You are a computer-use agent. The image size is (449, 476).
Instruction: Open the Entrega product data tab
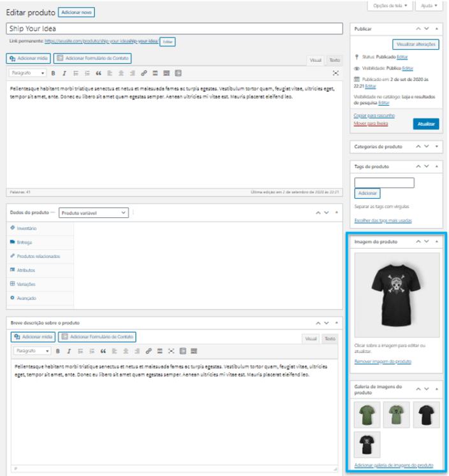coord(24,242)
